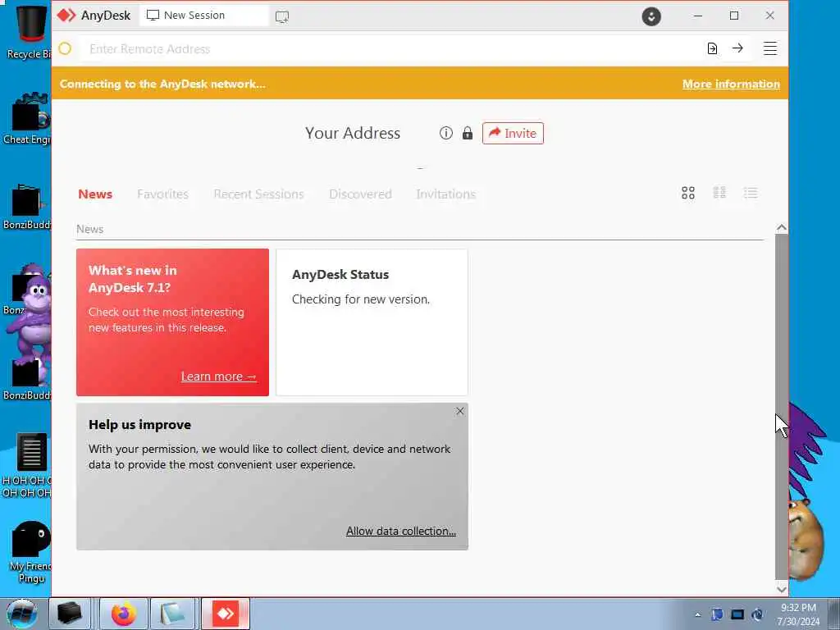Select the Recycle Bin desktop icon
Image resolution: width=840 pixels, height=630 pixels.
(x=30, y=32)
